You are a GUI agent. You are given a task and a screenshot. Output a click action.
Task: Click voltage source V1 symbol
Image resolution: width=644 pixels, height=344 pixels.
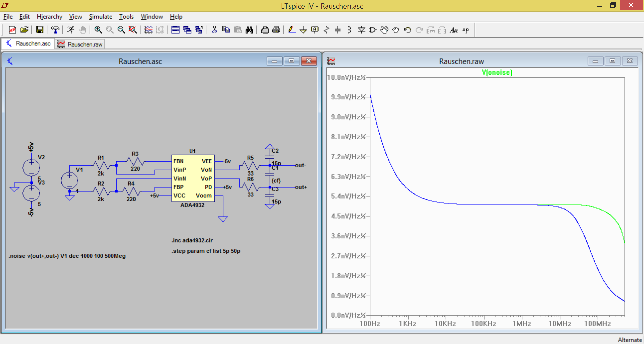(69, 181)
